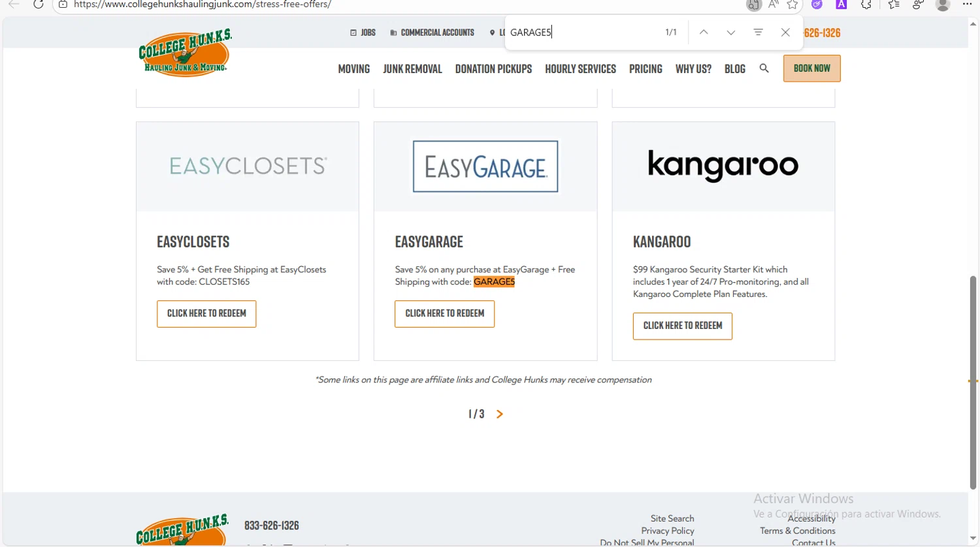The height and width of the screenshot is (547, 980).
Task: Open the Junk Removal menu
Action: (x=412, y=69)
